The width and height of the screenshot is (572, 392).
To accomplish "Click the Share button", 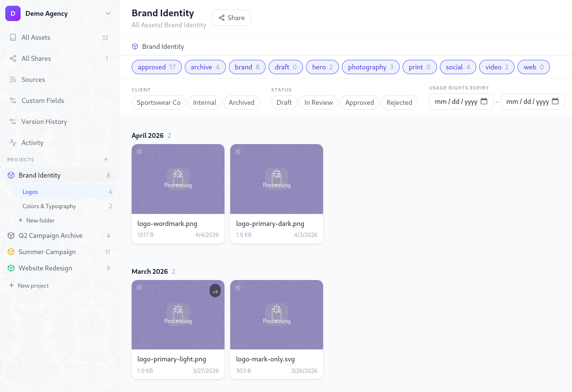I will point(231,18).
